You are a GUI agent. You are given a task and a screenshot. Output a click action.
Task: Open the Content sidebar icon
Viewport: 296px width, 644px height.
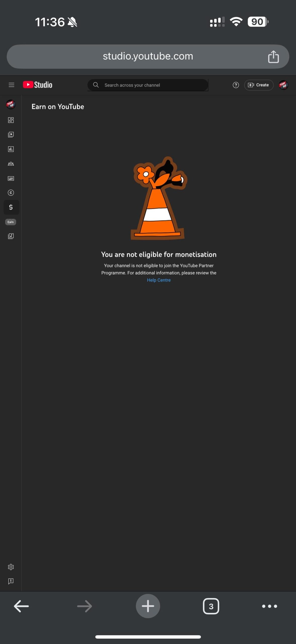11,135
